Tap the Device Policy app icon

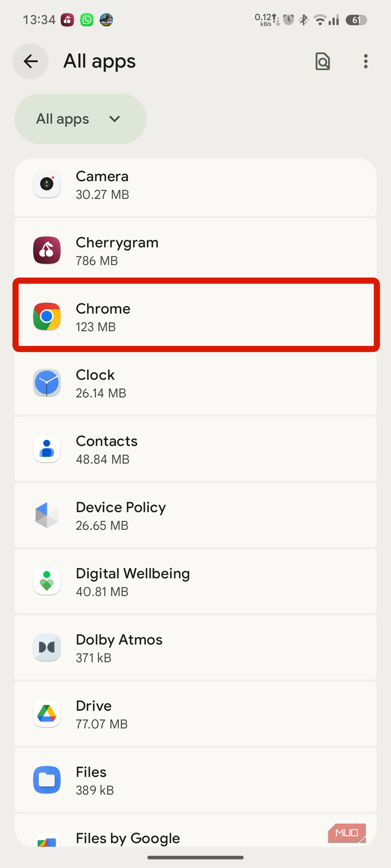(47, 515)
